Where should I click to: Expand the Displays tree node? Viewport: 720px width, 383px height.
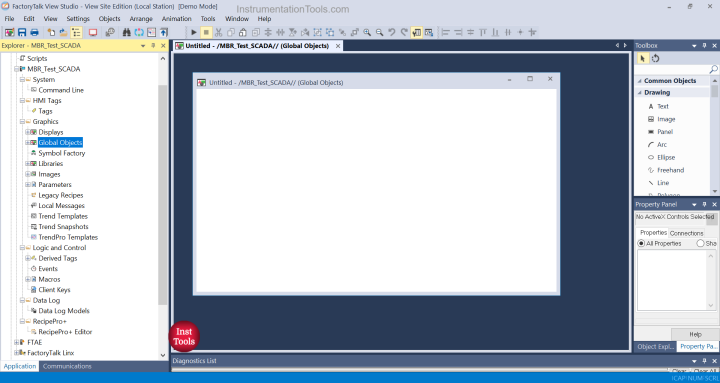28,132
